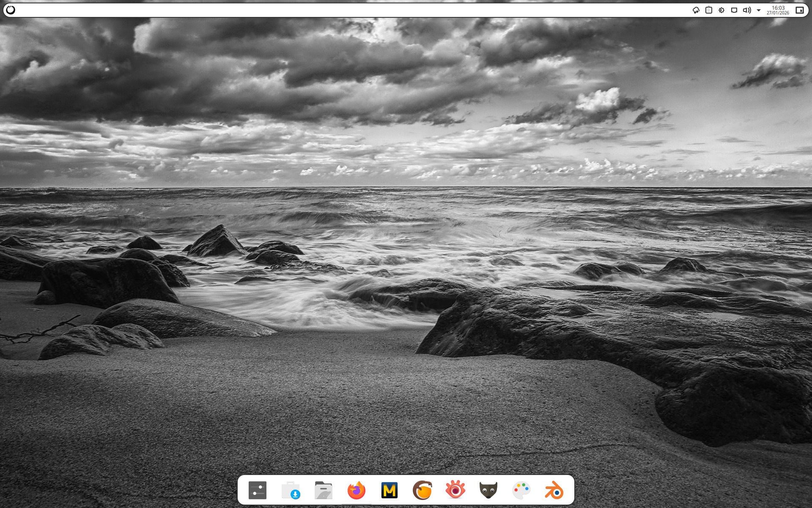812x508 pixels.
Task: Click the display configuration tray icon
Action: click(x=734, y=10)
